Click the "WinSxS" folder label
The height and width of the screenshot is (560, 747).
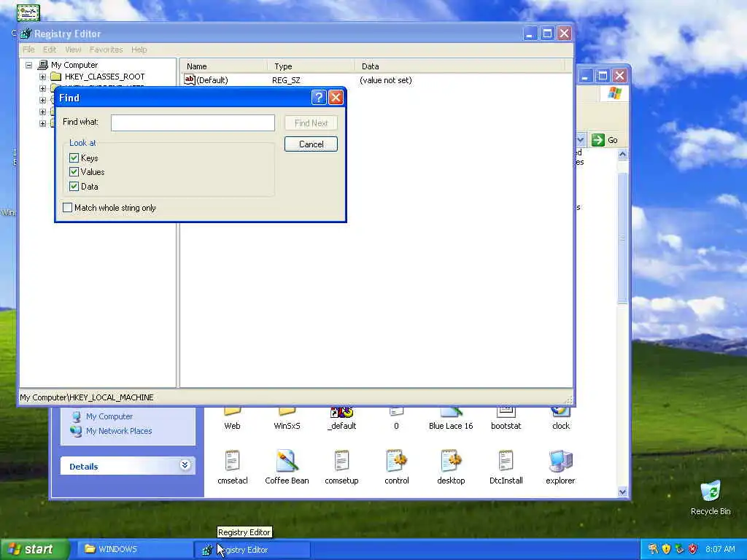(287, 426)
